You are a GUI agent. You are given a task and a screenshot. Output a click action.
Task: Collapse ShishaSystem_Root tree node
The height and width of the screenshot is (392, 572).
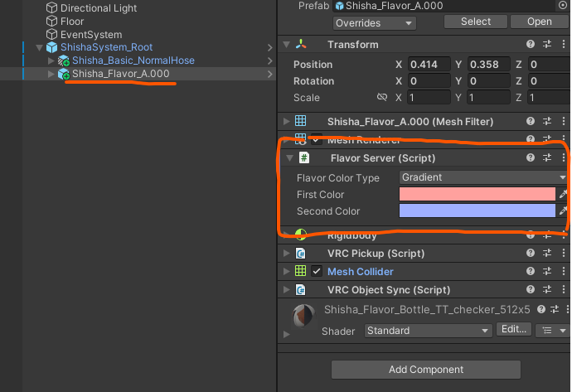click(x=40, y=47)
